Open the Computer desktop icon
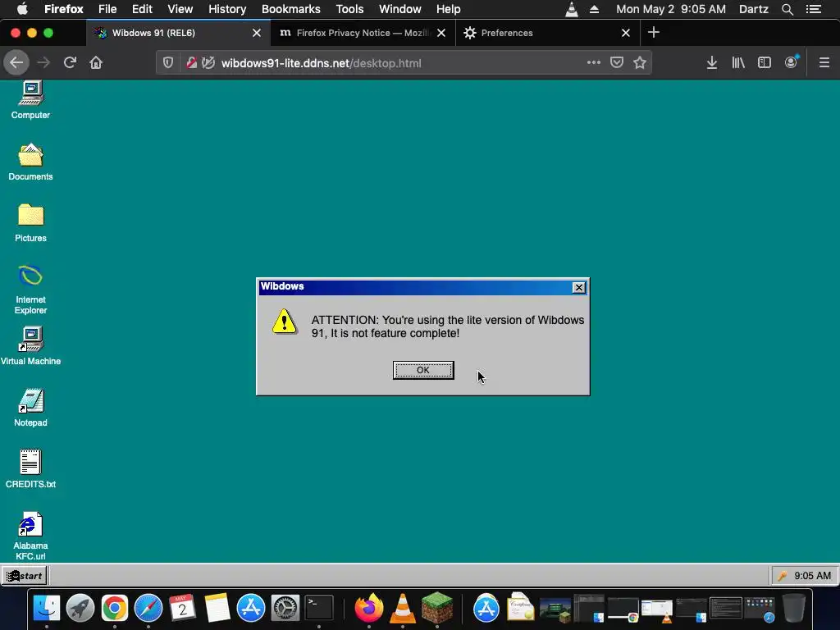Viewport: 840px width, 630px height. click(x=30, y=100)
